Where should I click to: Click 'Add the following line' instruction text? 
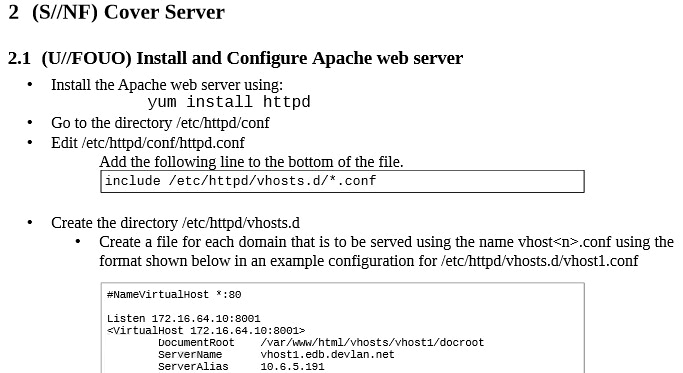point(251,162)
